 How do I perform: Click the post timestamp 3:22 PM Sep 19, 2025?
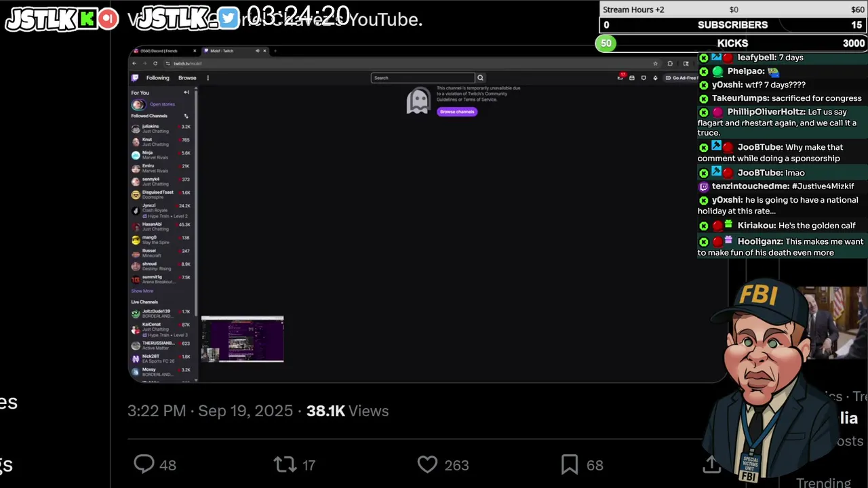[210, 411]
